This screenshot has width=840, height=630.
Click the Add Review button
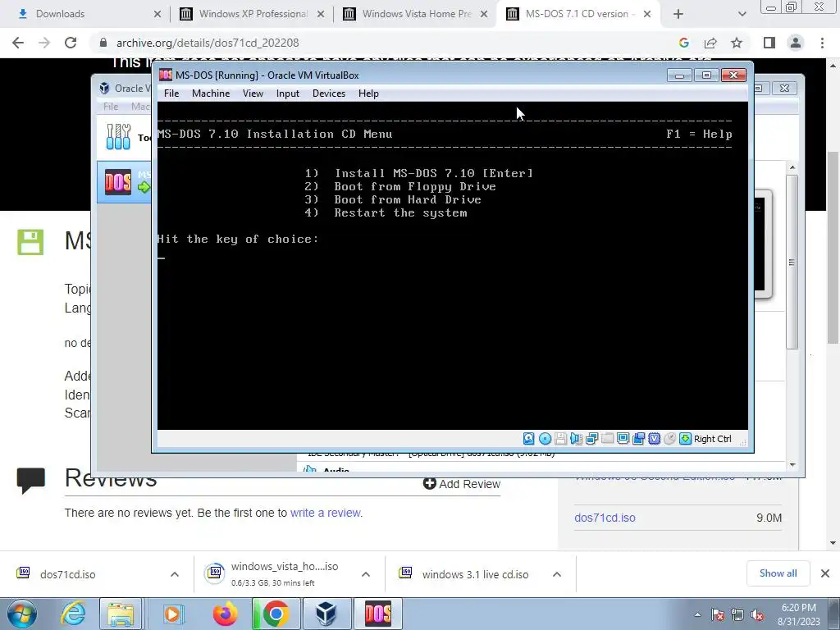[462, 484]
